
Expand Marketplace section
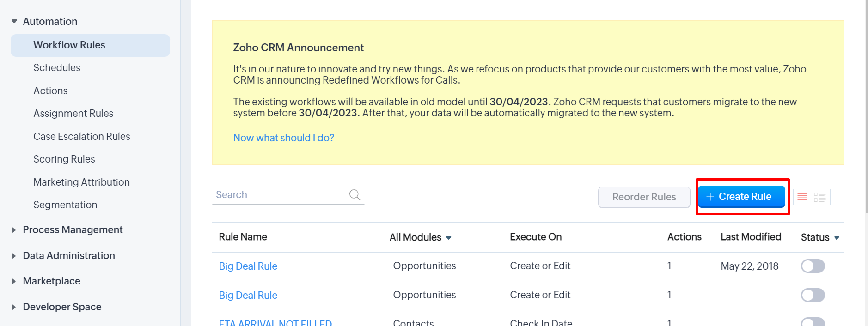[x=13, y=281]
